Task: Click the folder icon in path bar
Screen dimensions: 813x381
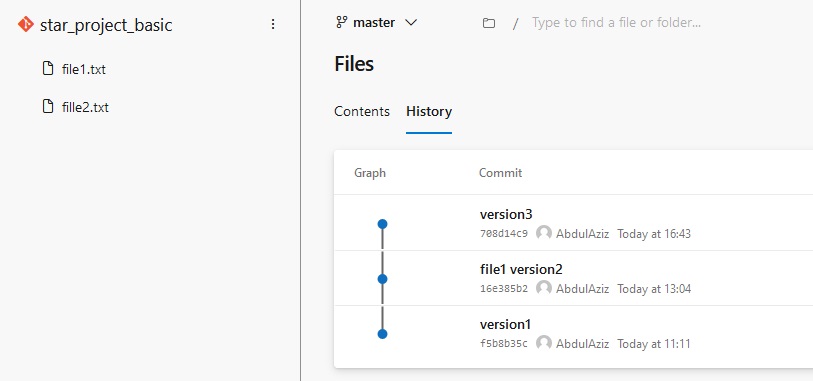Action: pos(488,23)
